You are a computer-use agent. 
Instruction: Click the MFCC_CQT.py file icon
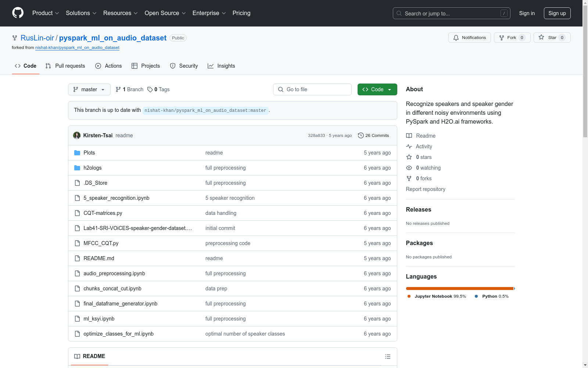[77, 243]
